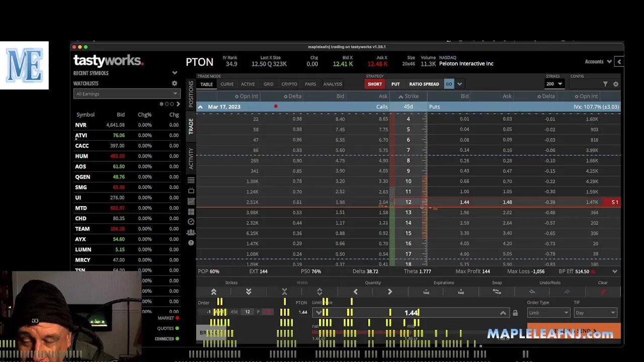Toggle PUT option type button
644x362 pixels.
(x=395, y=84)
